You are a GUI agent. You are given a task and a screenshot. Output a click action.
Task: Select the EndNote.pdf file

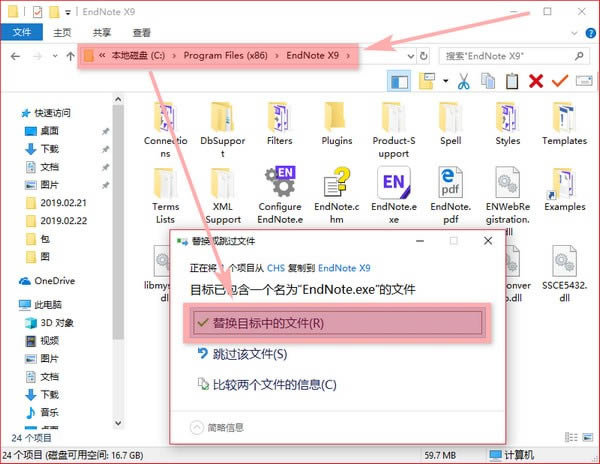[450, 196]
